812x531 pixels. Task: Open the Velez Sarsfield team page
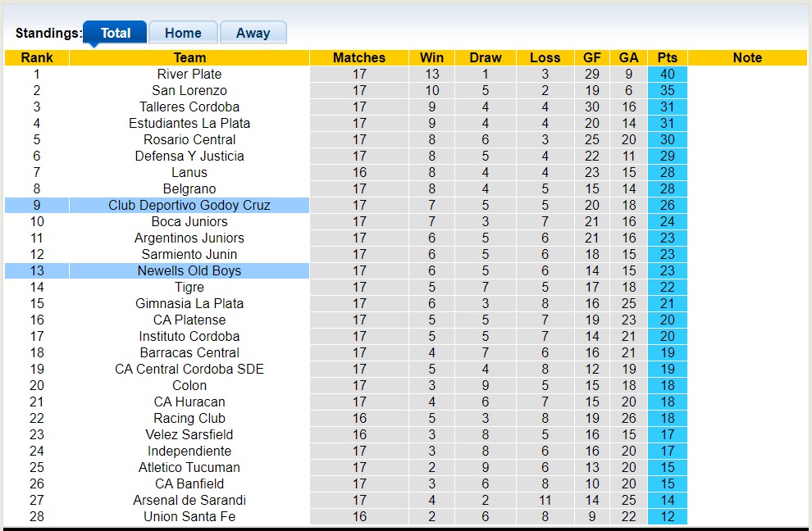coord(189,434)
